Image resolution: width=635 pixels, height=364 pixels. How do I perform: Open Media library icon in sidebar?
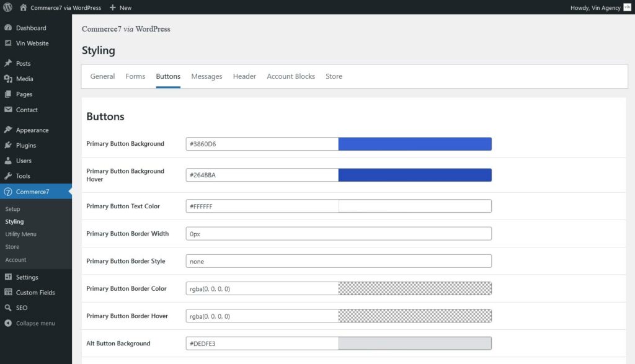point(8,79)
